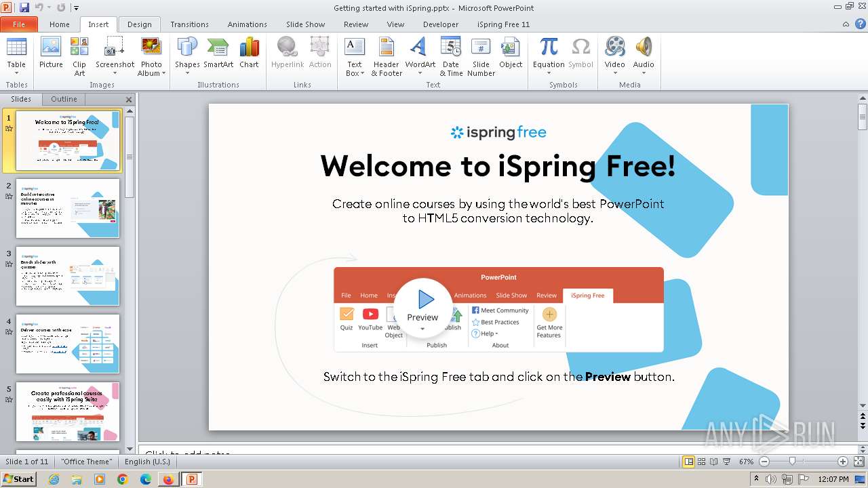
Task: Zoom in using the plus button
Action: coord(843,462)
